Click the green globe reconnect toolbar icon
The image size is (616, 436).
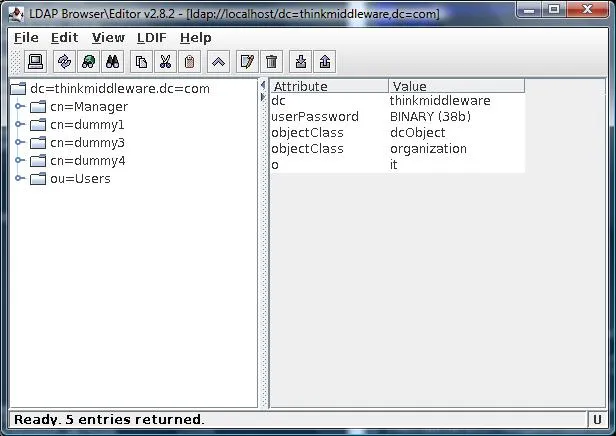point(88,62)
